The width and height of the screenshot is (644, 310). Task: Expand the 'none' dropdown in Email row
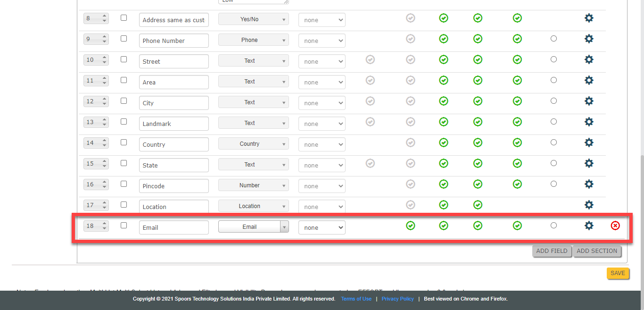tap(322, 227)
